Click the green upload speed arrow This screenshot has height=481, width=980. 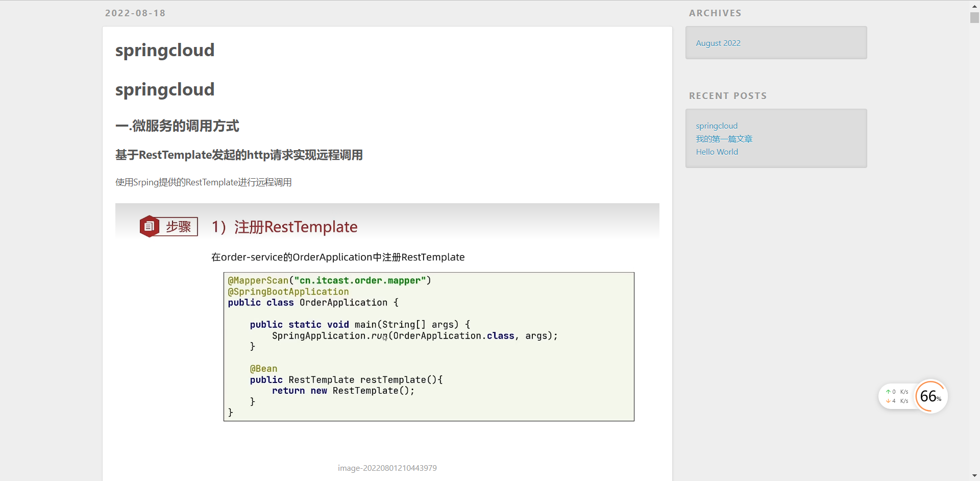pyautogui.click(x=888, y=392)
